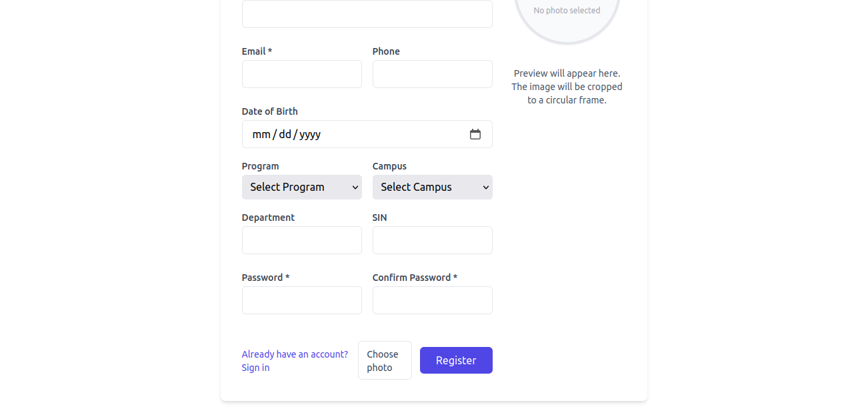Focus the SIN input box

(432, 240)
